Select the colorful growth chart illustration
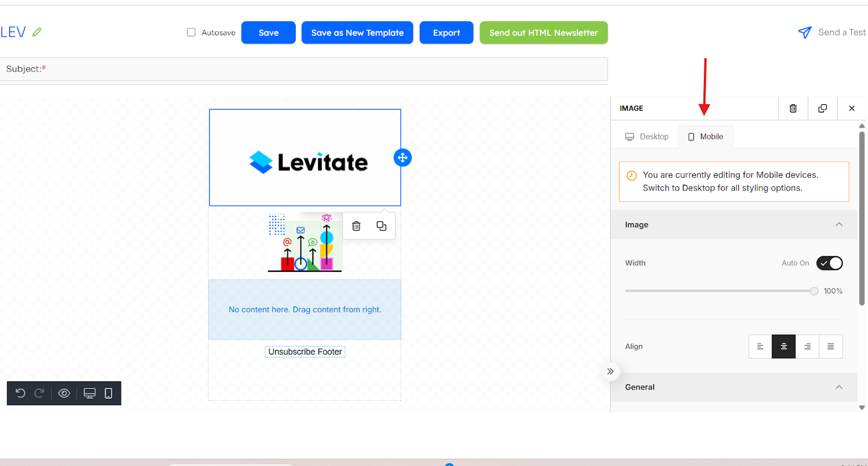The image size is (868, 466). (x=305, y=242)
